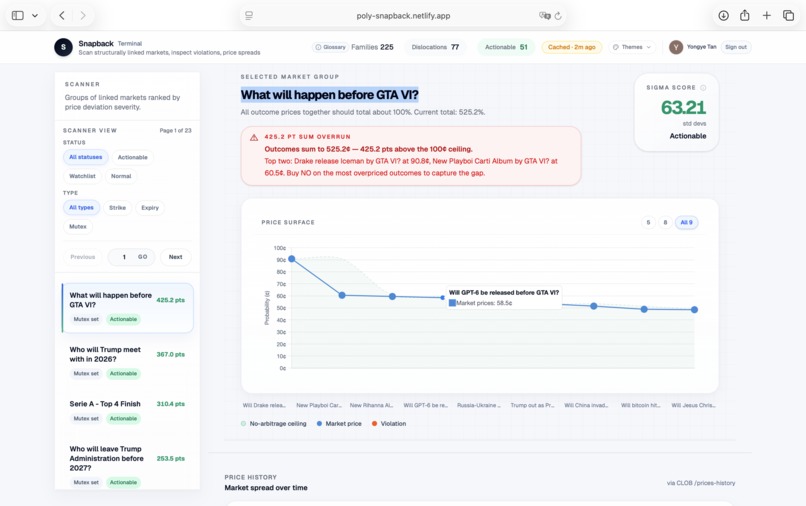Click the Russia-Ukraine.. axis label
Screen dimensions: 806x506
479,405
